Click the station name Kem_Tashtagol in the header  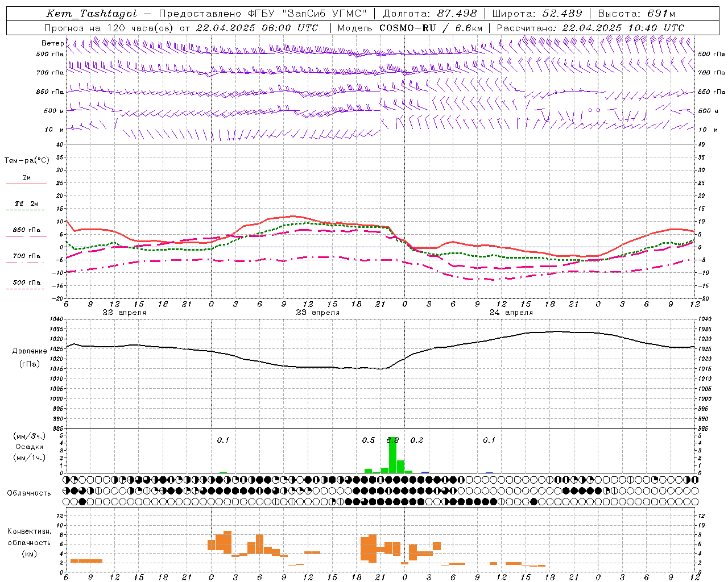pyautogui.click(x=91, y=14)
